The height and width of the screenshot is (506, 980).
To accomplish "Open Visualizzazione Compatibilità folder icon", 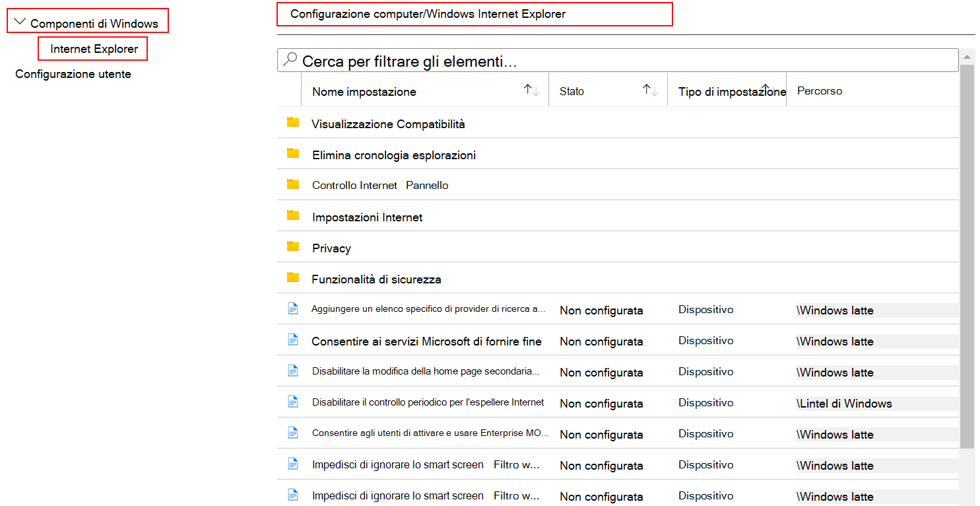I will click(x=293, y=122).
